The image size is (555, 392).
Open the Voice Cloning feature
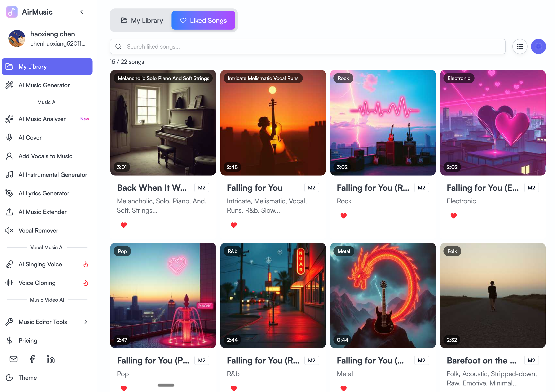click(x=37, y=283)
